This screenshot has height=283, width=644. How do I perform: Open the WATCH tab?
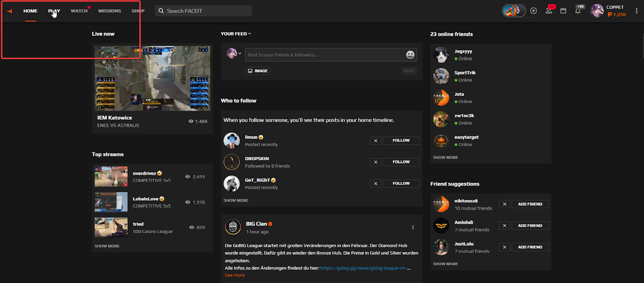coord(79,11)
